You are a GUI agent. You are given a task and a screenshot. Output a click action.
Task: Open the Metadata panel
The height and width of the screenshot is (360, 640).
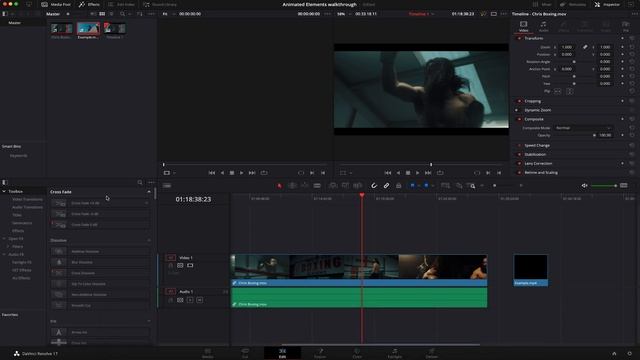pos(573,4)
